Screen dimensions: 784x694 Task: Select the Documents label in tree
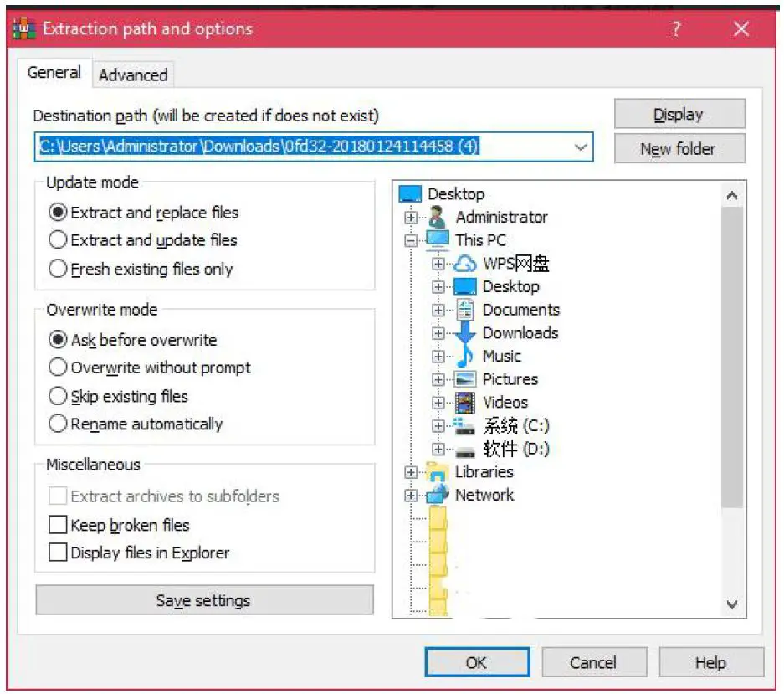coord(521,310)
